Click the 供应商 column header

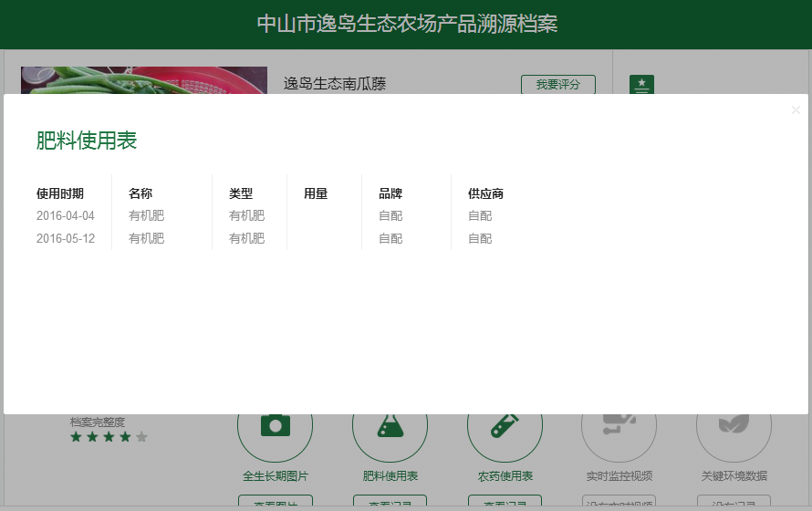tap(485, 193)
